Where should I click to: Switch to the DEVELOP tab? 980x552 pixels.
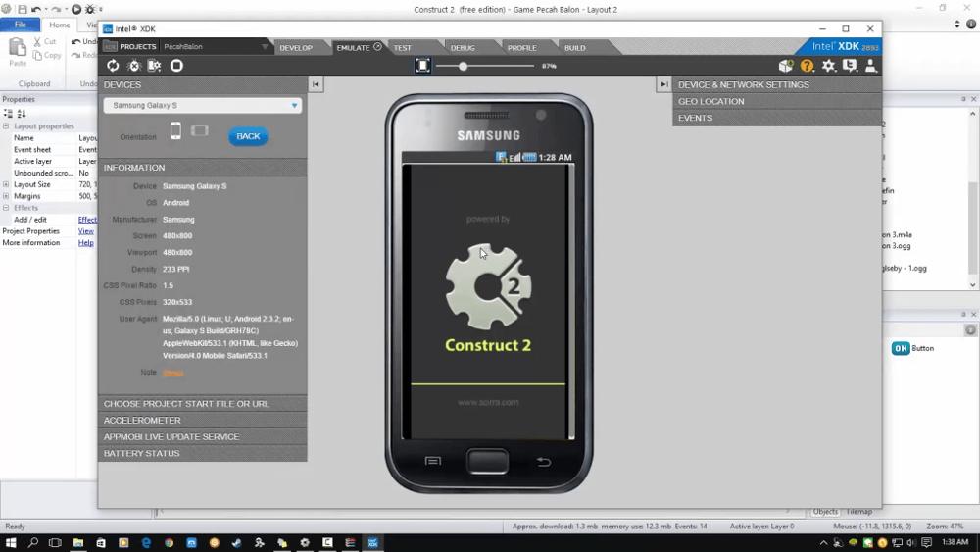click(296, 47)
